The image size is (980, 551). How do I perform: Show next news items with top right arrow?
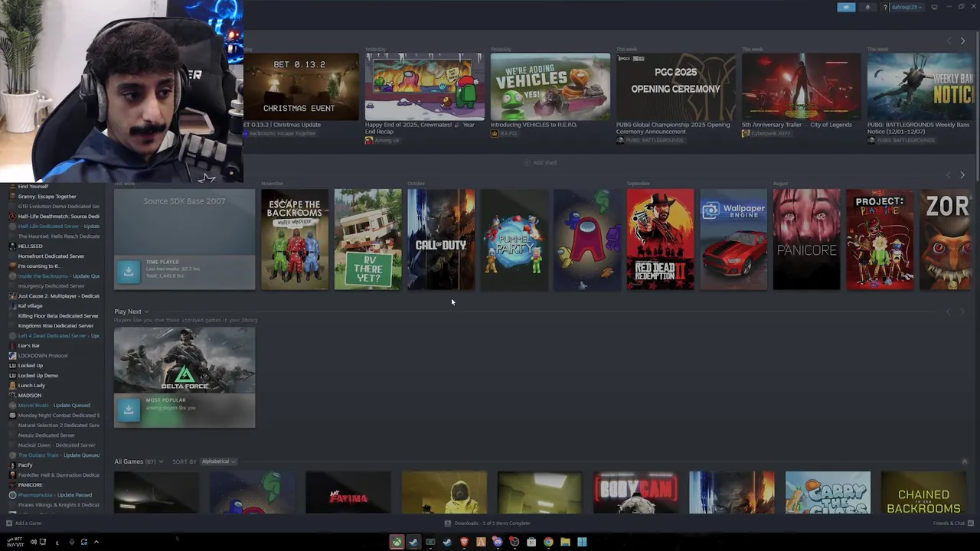tap(962, 41)
